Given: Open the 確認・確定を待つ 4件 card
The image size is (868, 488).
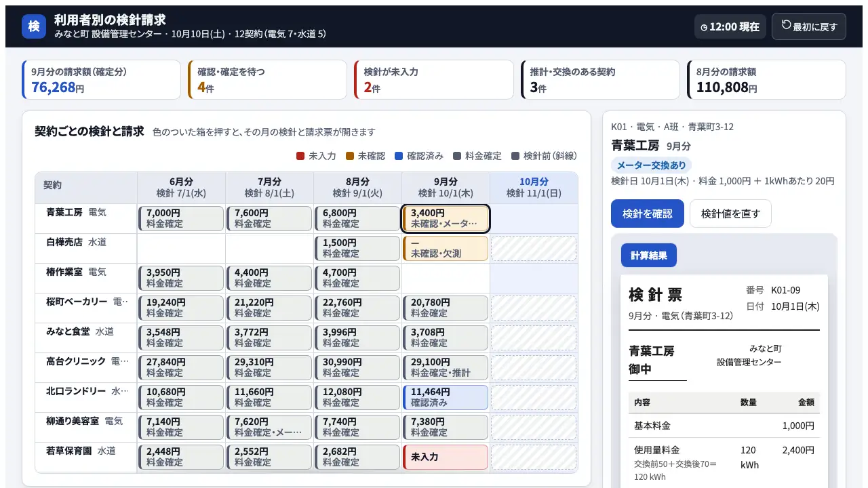Looking at the screenshot, I should pyautogui.click(x=267, y=80).
